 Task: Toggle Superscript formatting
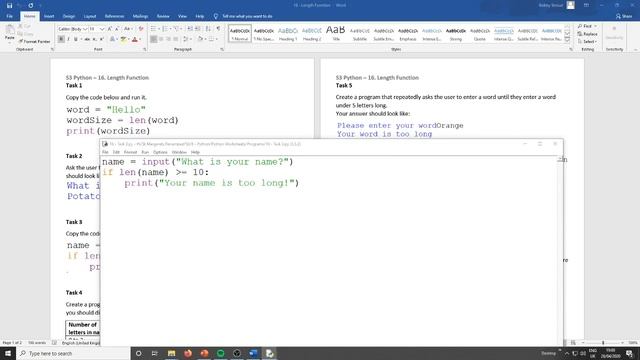[101, 39]
